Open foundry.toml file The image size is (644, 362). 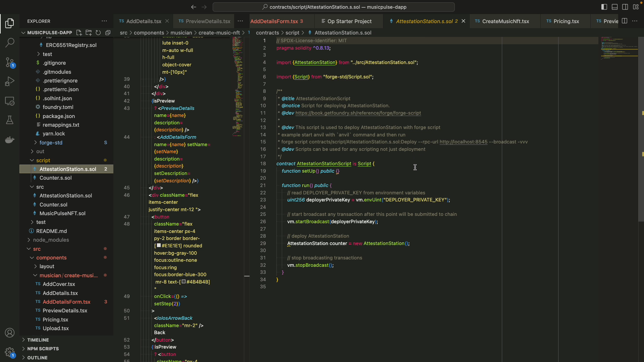pos(58,107)
